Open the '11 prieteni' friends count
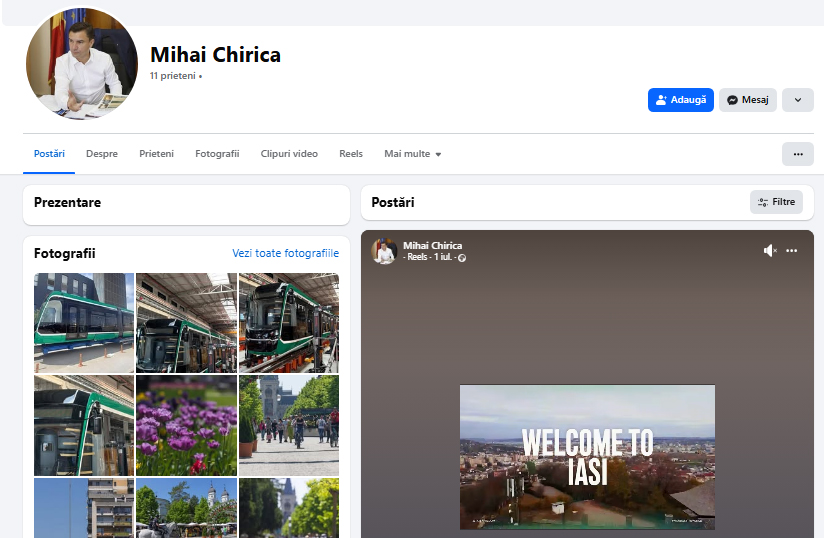The image size is (824, 538). pos(172,76)
